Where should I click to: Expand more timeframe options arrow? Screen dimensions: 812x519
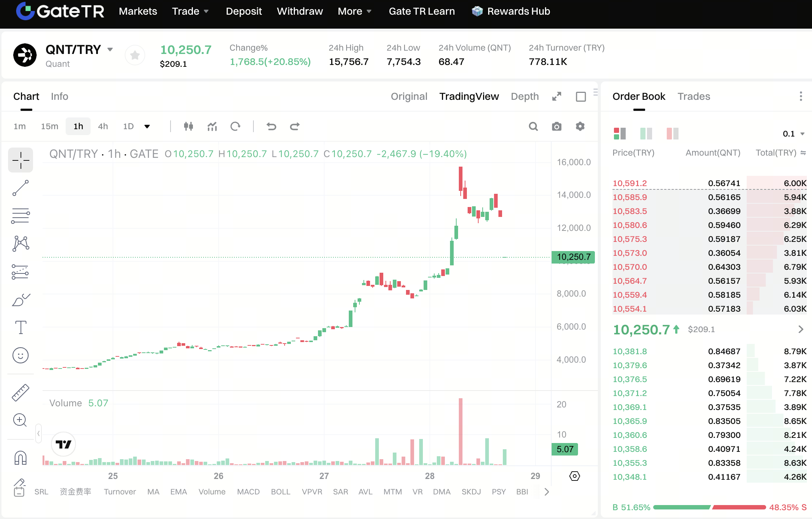click(x=147, y=127)
